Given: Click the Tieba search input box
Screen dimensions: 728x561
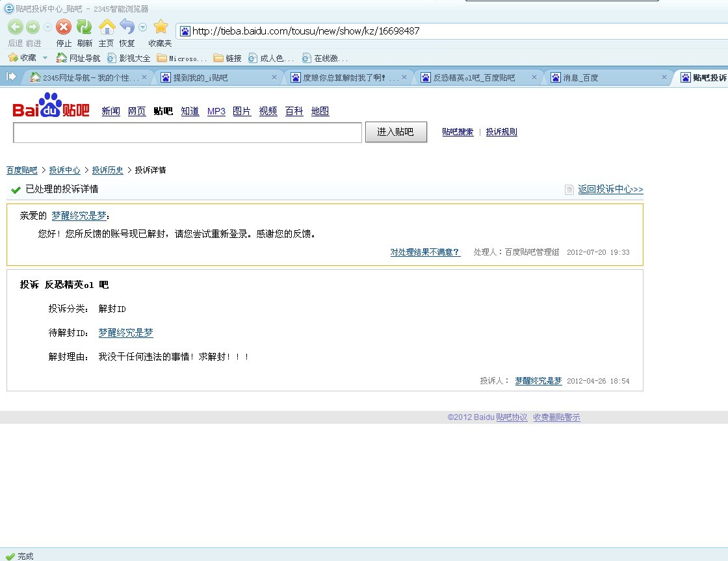Looking at the screenshot, I should [x=187, y=133].
